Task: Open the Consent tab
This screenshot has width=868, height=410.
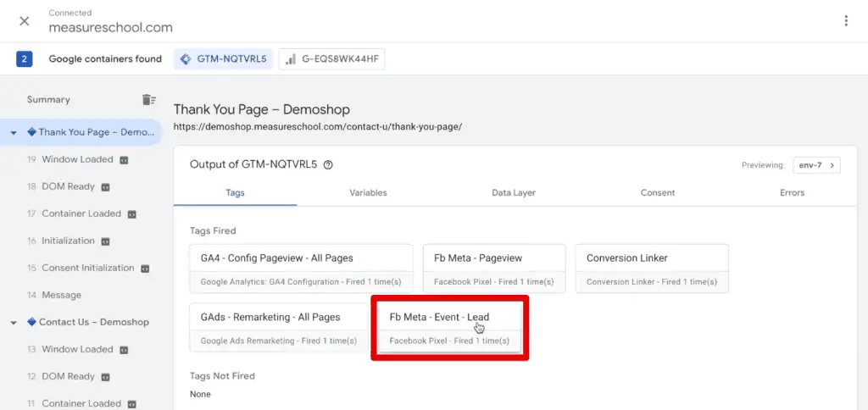Action: click(x=657, y=193)
